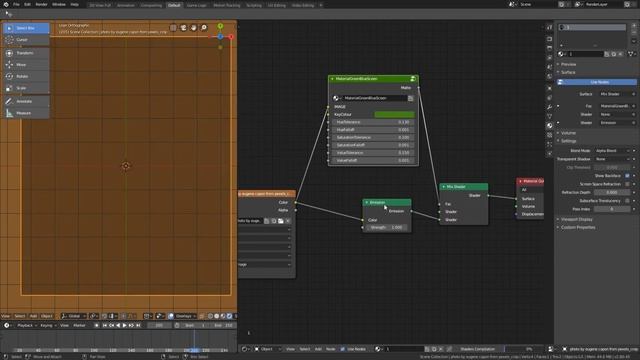Open the Edit menu
Image resolution: width=640 pixels, height=360 pixels.
(x=27, y=4)
